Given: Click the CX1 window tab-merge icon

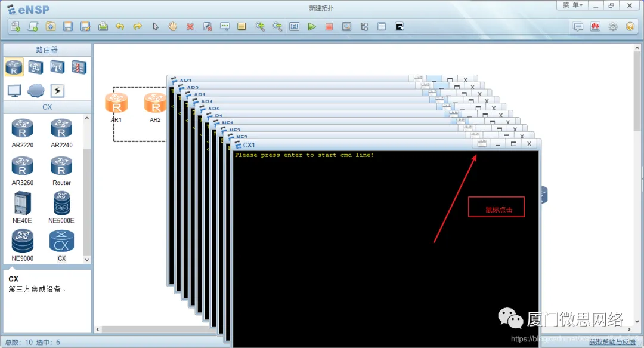Looking at the screenshot, I should point(482,144).
